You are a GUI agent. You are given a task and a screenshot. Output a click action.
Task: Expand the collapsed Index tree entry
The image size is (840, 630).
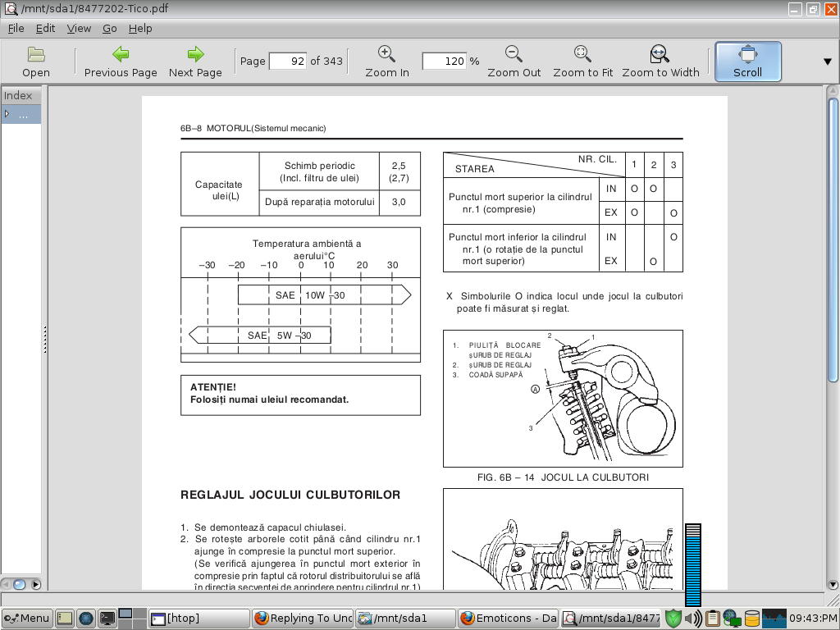[x=7, y=114]
